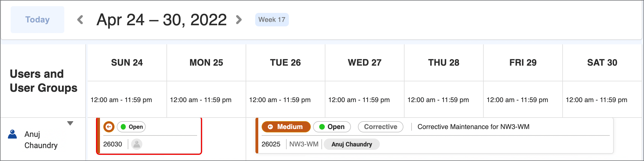This screenshot has height=161, width=644.
Task: Click the Medium priority badge on 26025
Action: (286, 127)
